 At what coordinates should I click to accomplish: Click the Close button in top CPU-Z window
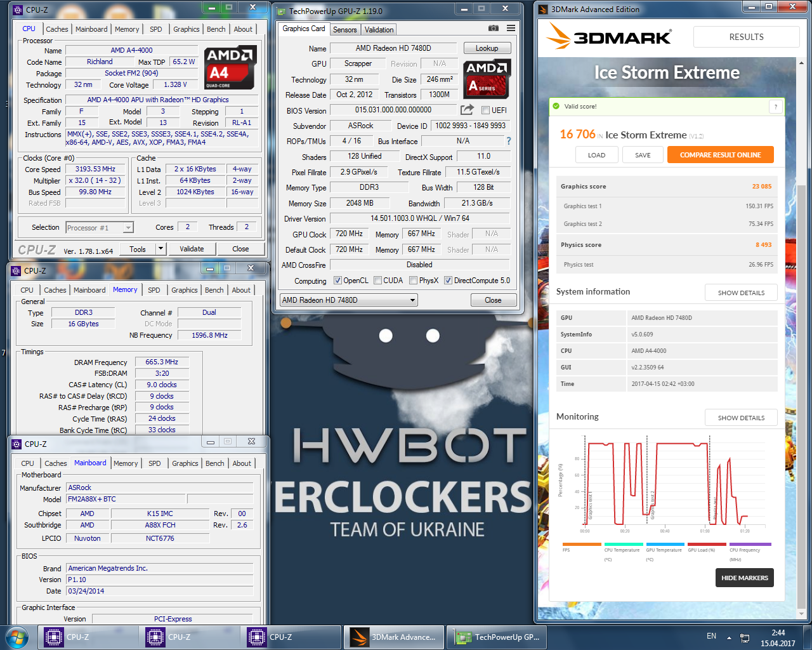click(x=240, y=249)
